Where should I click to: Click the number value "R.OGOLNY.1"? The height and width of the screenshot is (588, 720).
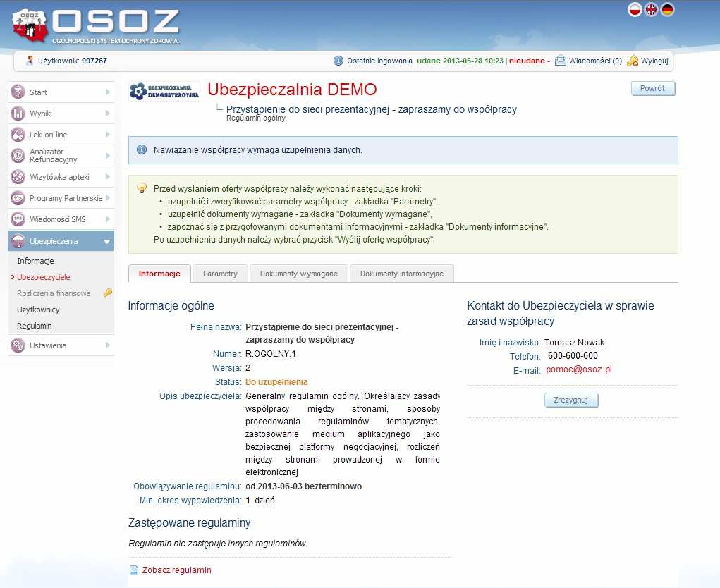click(x=271, y=354)
